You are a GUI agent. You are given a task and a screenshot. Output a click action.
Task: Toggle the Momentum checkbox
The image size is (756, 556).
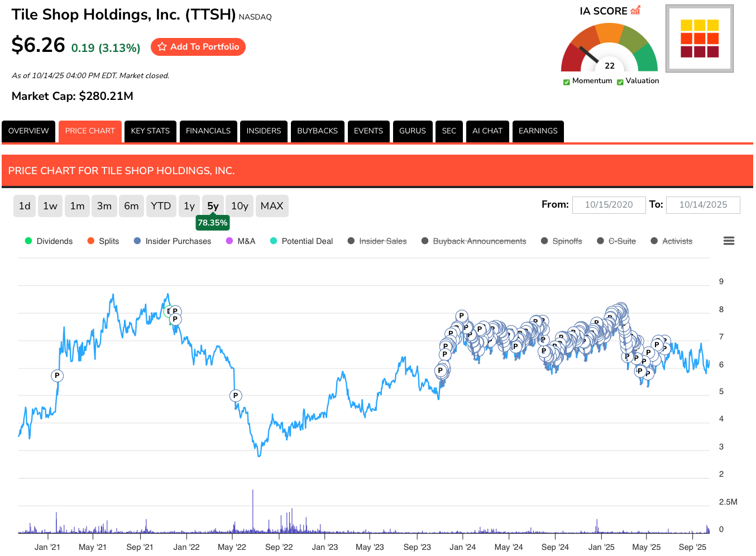(567, 82)
